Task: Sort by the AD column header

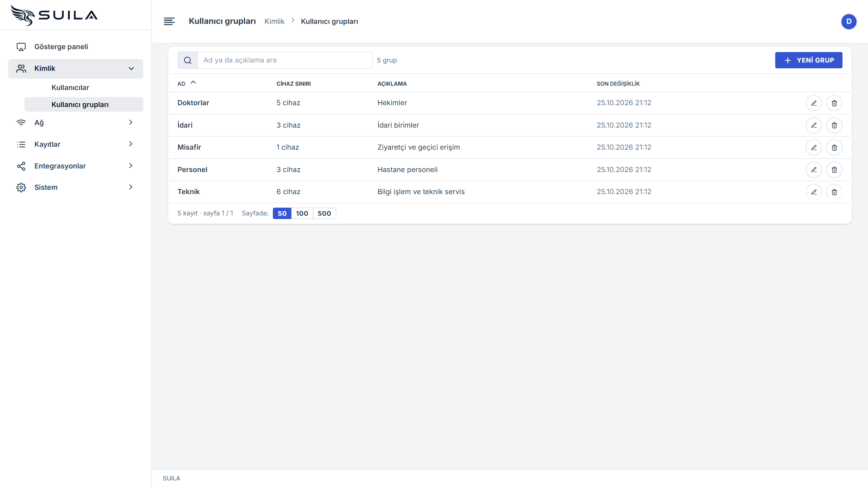Action: [x=186, y=84]
